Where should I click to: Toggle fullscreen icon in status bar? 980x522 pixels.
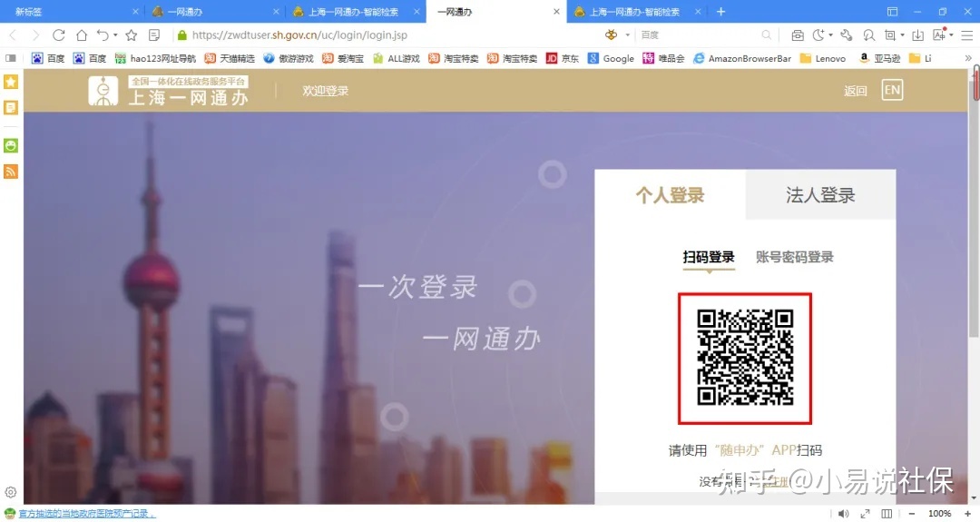click(x=865, y=513)
